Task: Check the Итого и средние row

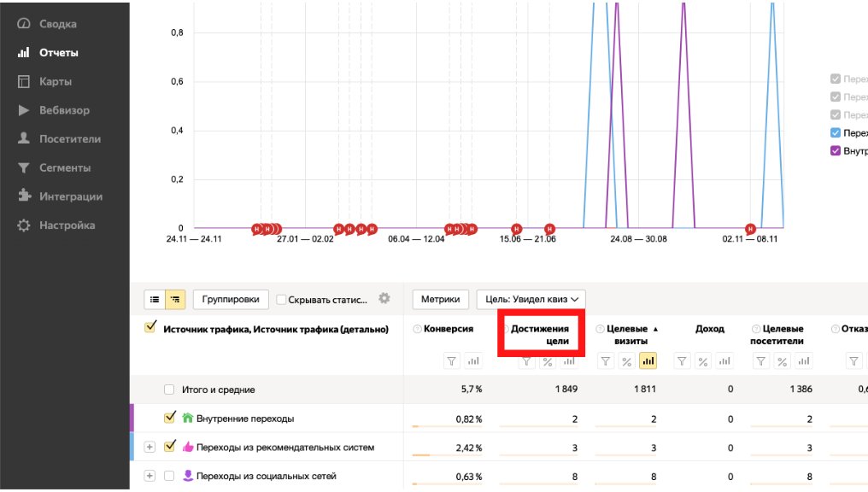Action: click(x=170, y=389)
